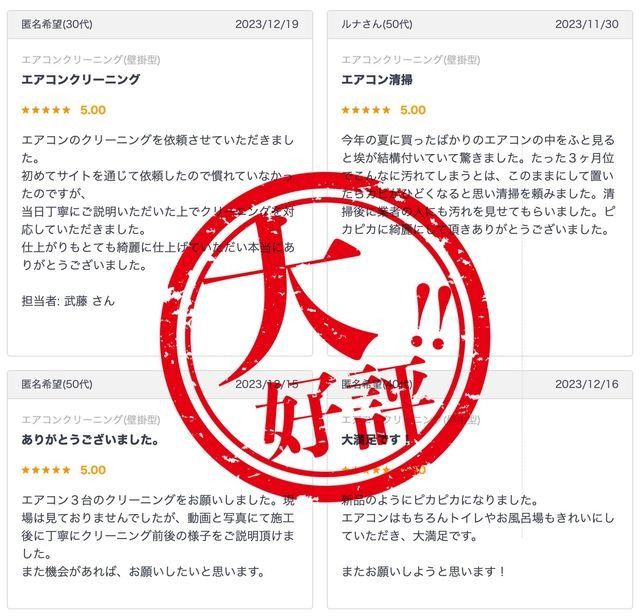Click the date 2023/12/19
640x616 pixels.
point(267,24)
